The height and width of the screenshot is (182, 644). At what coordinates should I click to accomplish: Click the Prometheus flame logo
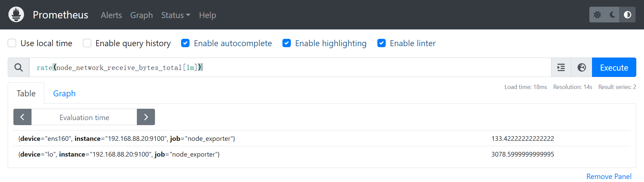[16, 15]
